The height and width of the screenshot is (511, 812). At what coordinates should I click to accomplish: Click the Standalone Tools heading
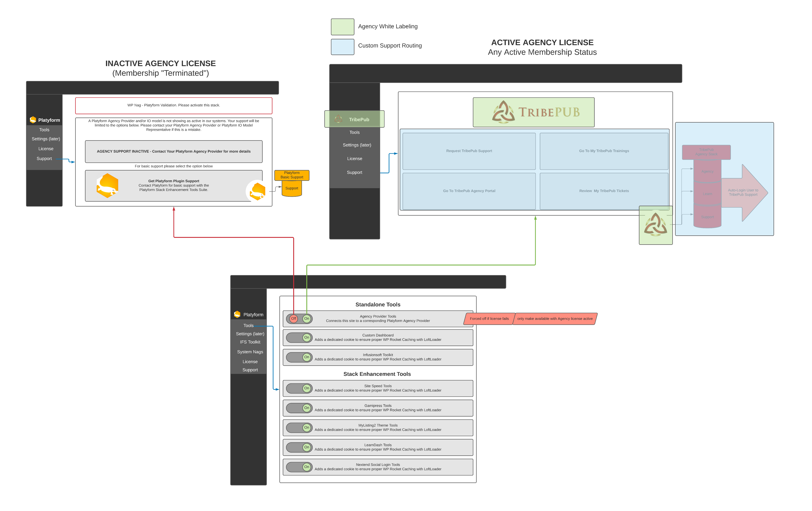click(x=378, y=305)
